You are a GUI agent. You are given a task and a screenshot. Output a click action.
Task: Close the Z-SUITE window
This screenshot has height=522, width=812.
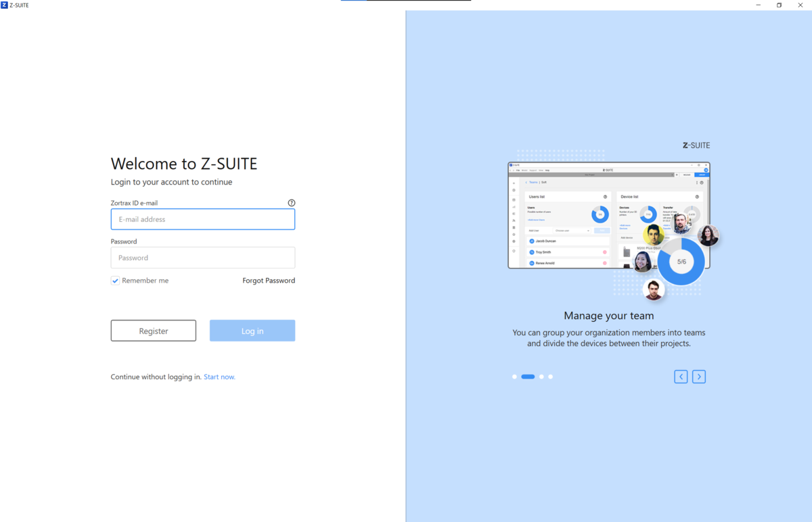tap(800, 5)
